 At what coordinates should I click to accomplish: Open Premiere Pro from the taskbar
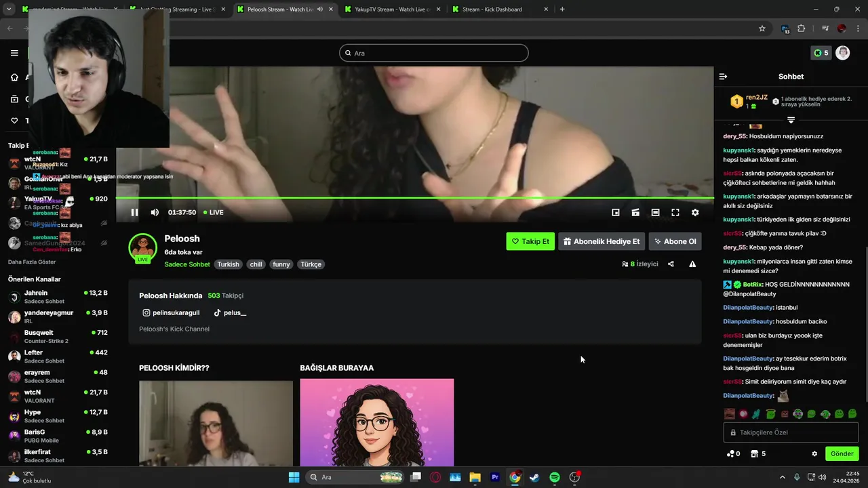(495, 477)
